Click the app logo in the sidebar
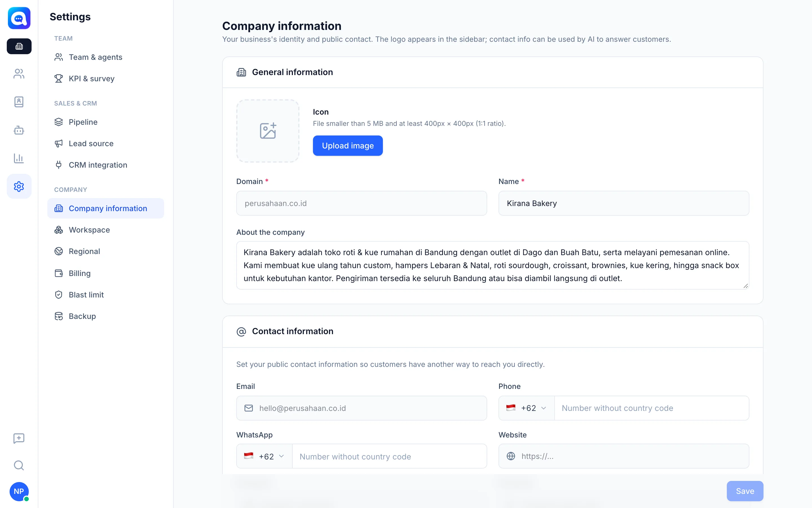This screenshot has width=812, height=508. pos(19,18)
